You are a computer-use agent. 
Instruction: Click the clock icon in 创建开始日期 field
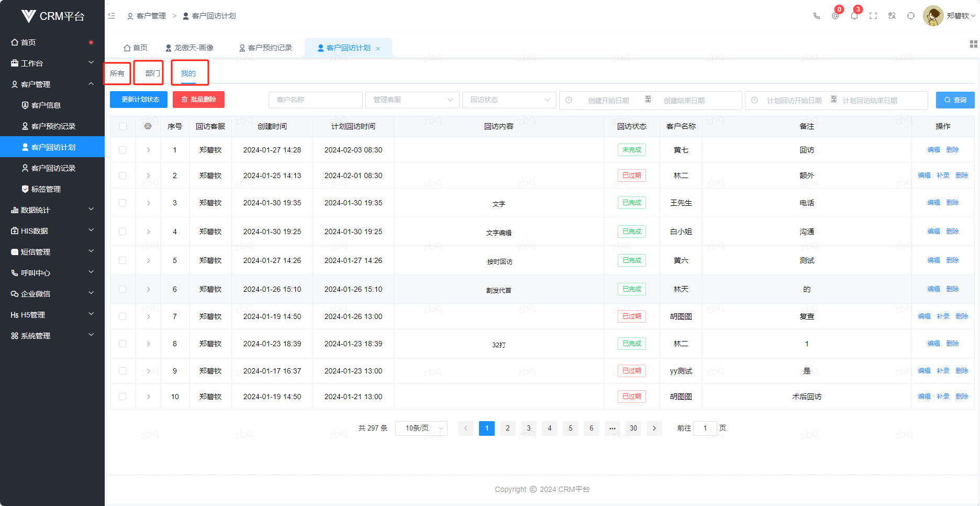pyautogui.click(x=569, y=100)
